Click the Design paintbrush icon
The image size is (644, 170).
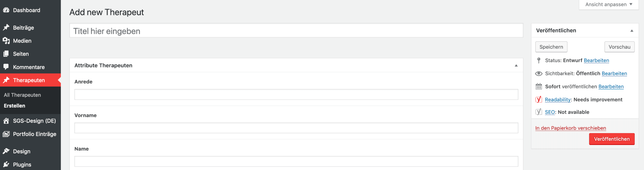pos(6,151)
